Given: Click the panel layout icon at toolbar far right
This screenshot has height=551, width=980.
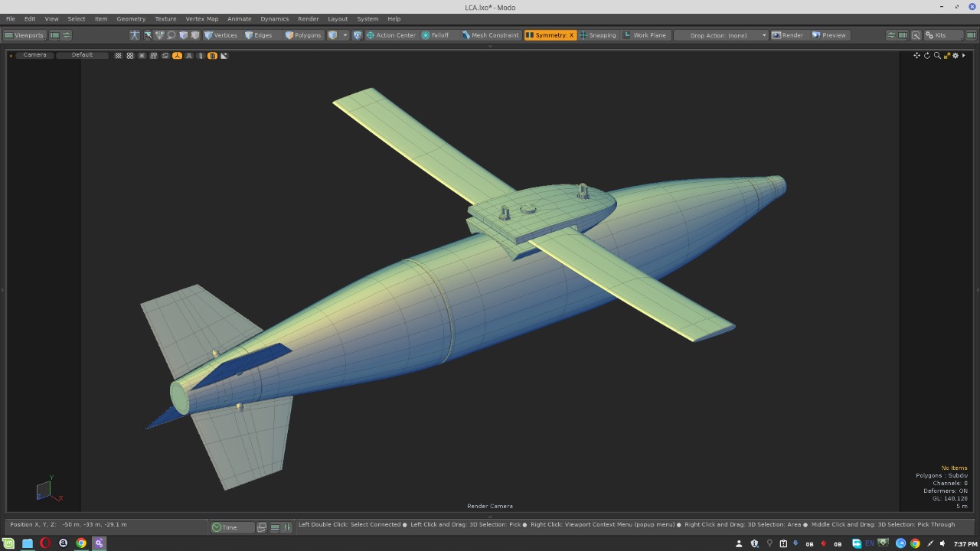Looking at the screenshot, I should pos(971,35).
